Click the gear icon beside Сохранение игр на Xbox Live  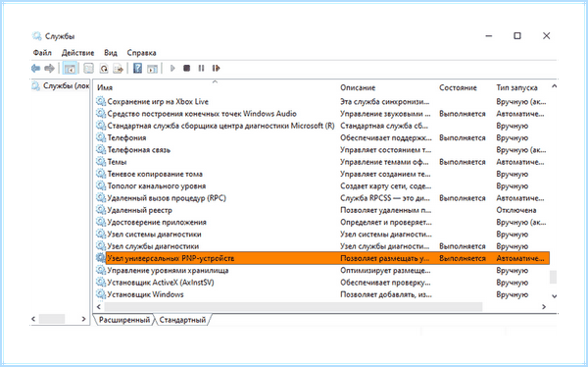[x=101, y=101]
